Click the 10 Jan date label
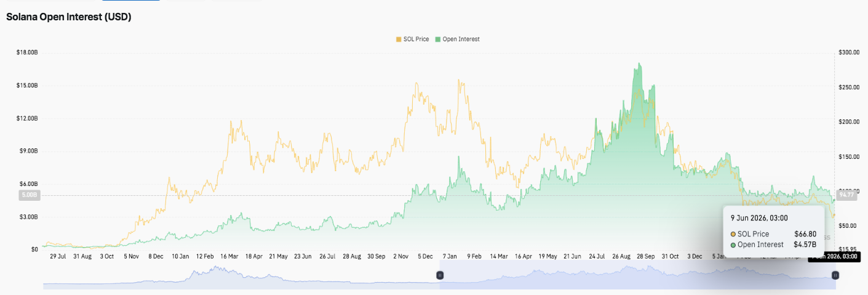 pyautogui.click(x=180, y=256)
